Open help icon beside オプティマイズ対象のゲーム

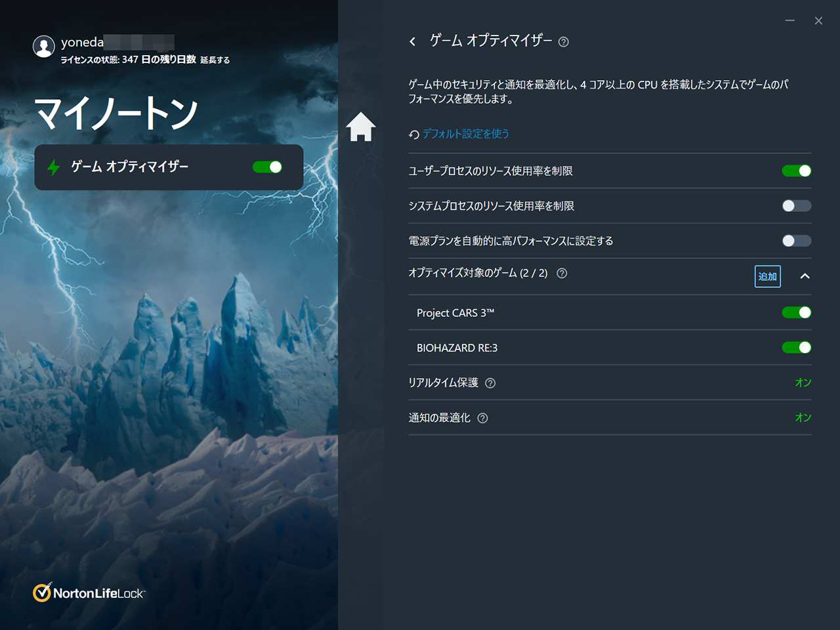point(562,273)
